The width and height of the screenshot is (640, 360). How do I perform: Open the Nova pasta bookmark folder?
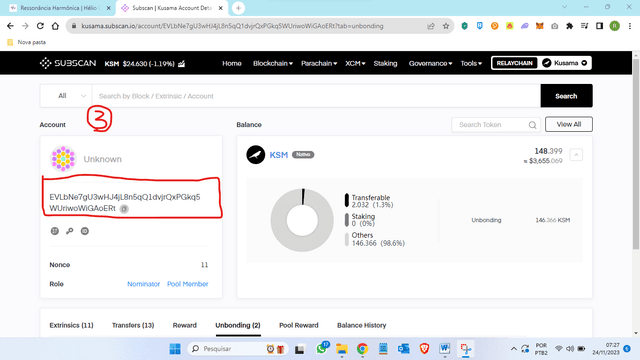(x=27, y=42)
